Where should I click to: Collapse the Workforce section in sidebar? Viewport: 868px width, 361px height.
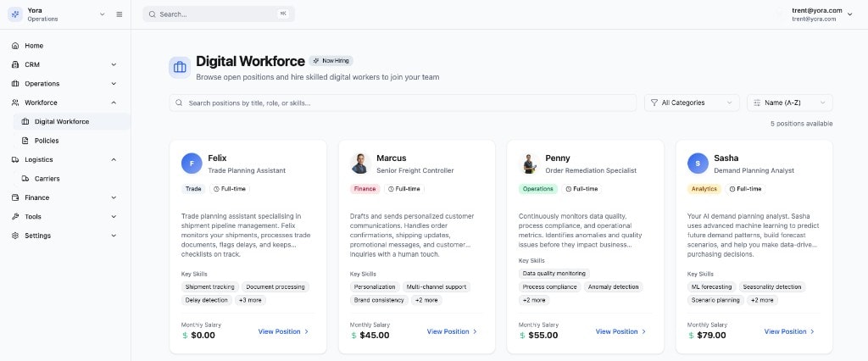tap(114, 103)
